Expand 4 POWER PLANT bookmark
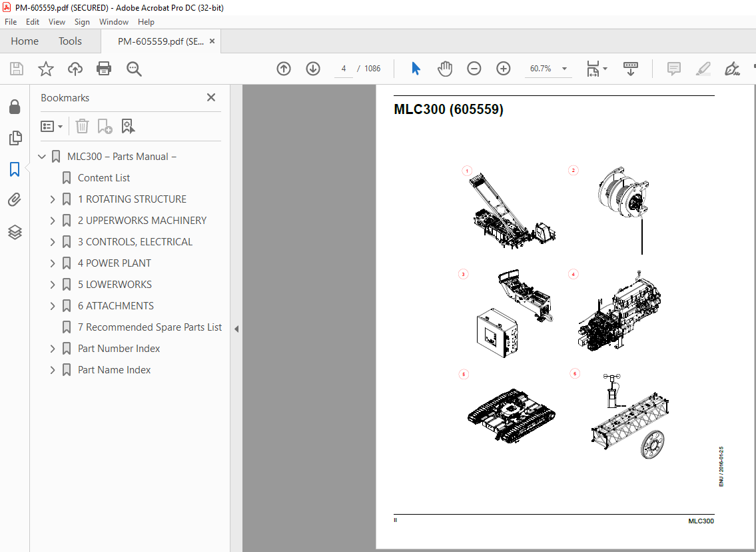756x552 pixels. [53, 263]
